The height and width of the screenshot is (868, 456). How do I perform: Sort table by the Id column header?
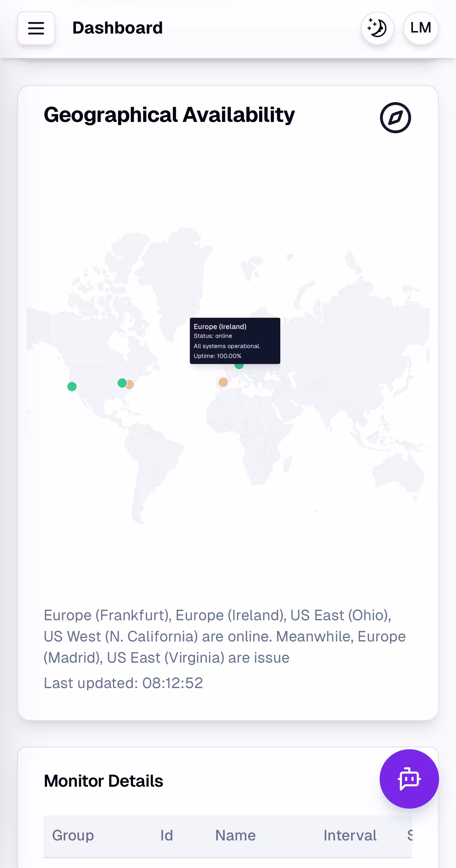point(166,835)
